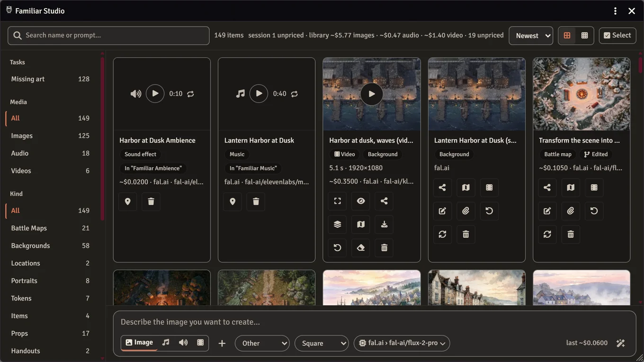Open fullscreen view of the waves video

coord(338,201)
